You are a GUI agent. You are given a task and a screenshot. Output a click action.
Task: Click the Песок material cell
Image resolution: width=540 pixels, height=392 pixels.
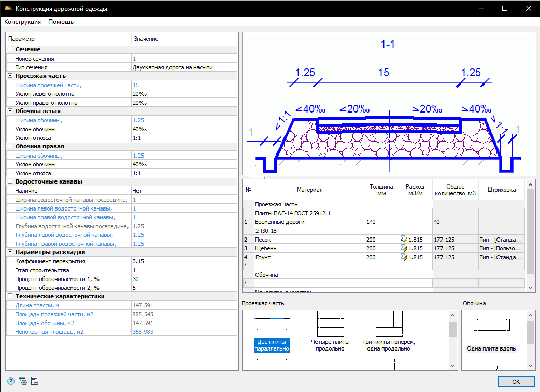pyautogui.click(x=309, y=240)
